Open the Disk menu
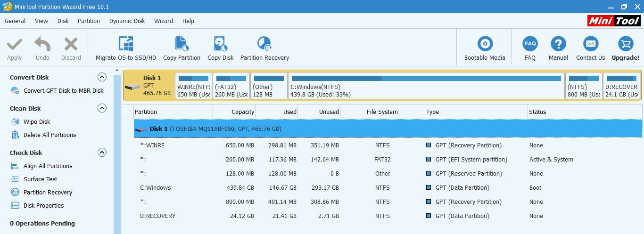 pos(63,21)
